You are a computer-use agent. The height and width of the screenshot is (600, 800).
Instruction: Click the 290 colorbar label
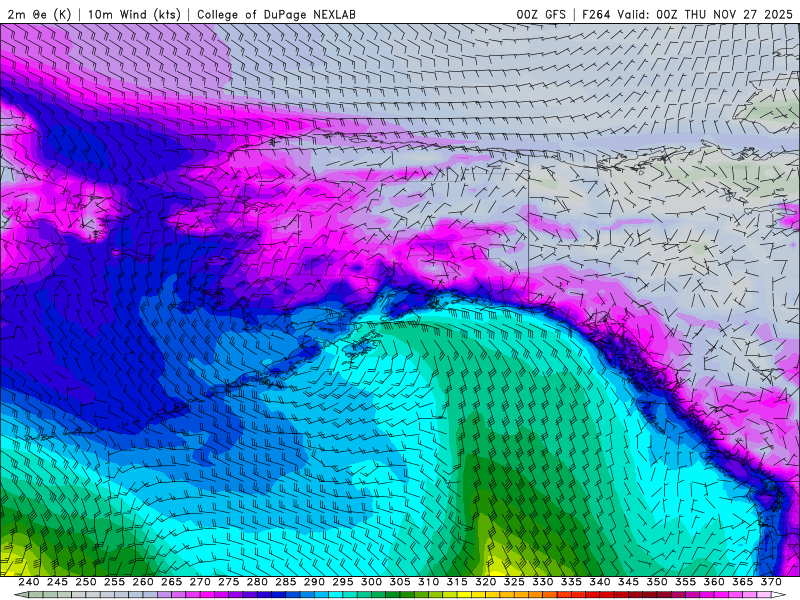click(314, 582)
